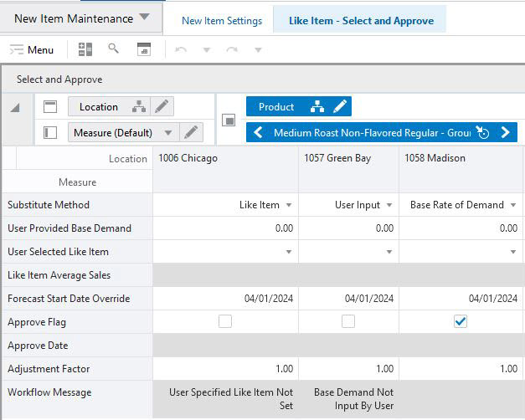525x420 pixels.
Task: Click the calendar/window toolbar icon
Action: (144, 49)
